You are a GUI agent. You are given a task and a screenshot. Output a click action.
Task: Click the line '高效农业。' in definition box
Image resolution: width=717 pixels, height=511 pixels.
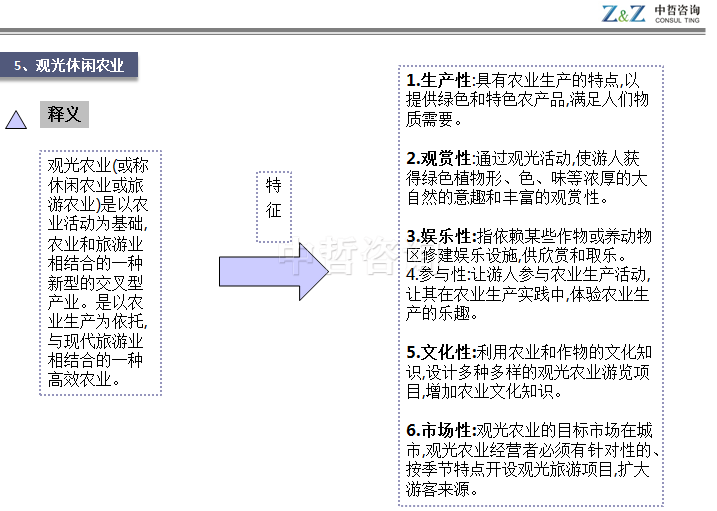tap(84, 379)
